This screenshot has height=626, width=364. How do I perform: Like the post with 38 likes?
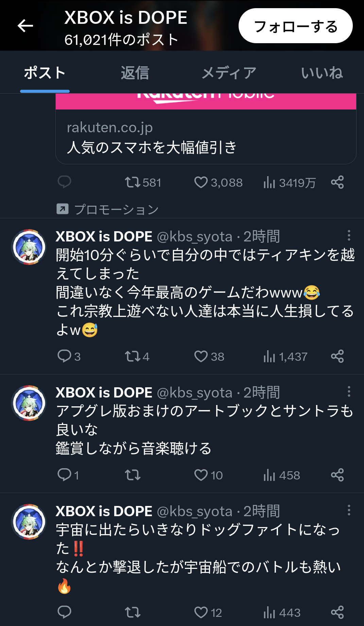201,356
